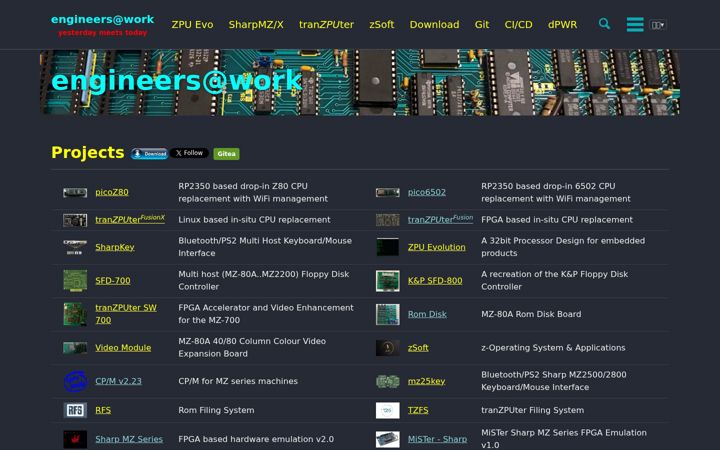Click the green Gitea badge
This screenshot has height=450, width=720.
(226, 154)
